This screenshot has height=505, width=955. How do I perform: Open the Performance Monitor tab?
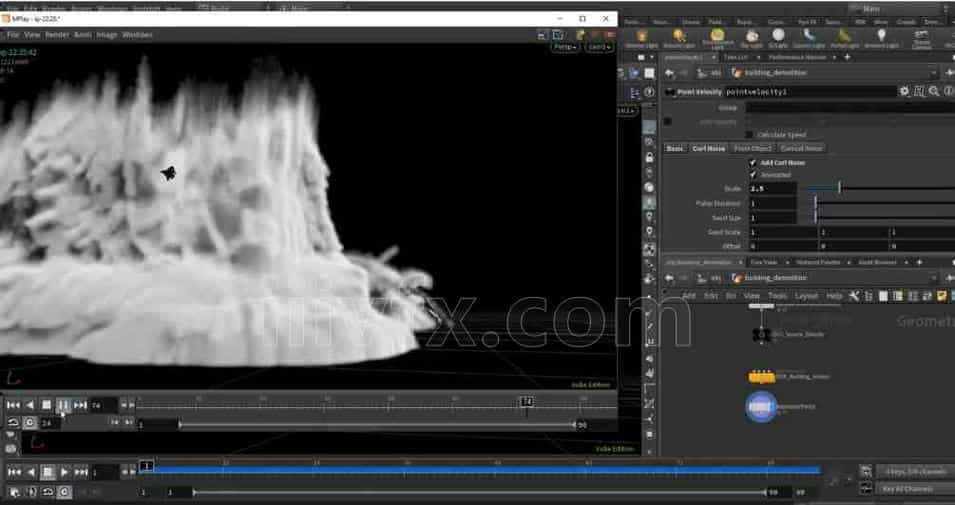797,57
